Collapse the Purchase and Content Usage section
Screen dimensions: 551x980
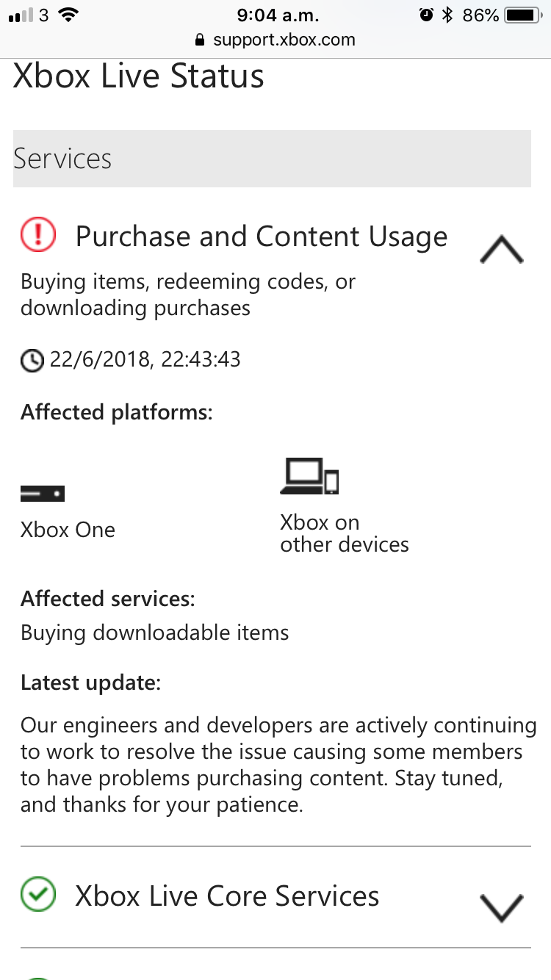click(x=501, y=248)
